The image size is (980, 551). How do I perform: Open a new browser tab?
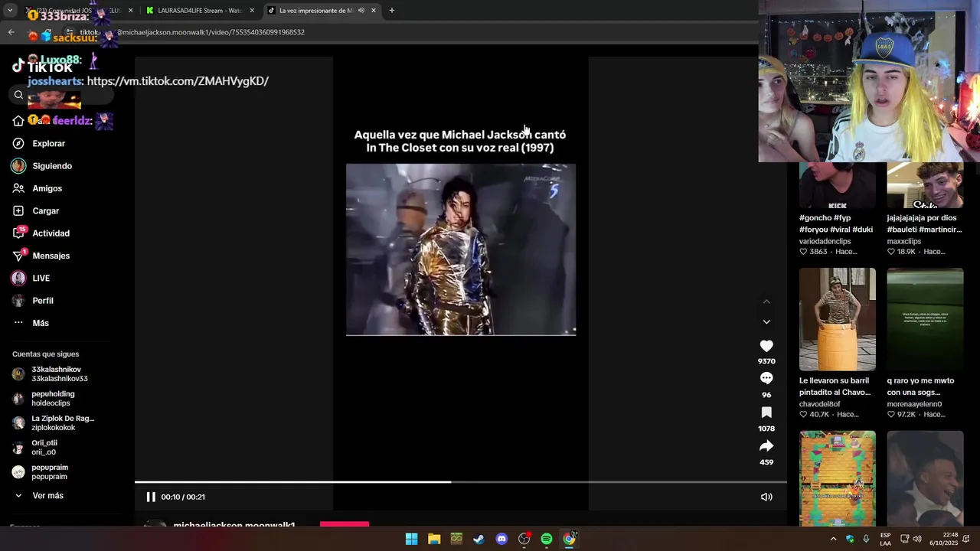(392, 11)
